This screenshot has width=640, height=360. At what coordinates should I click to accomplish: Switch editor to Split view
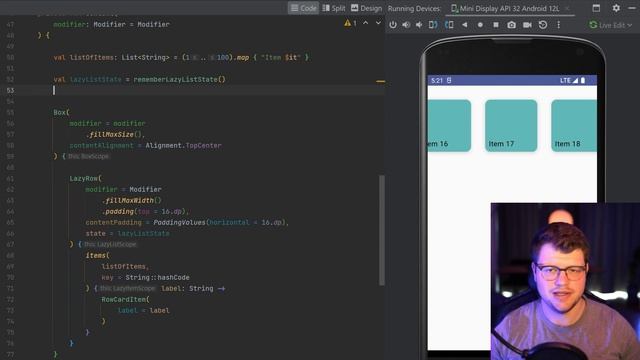tap(333, 8)
